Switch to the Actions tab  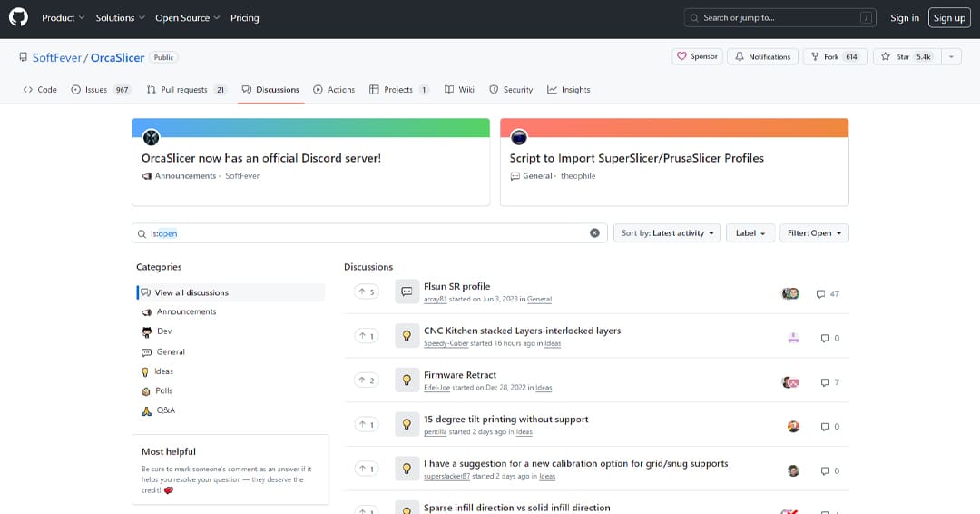pyautogui.click(x=334, y=89)
